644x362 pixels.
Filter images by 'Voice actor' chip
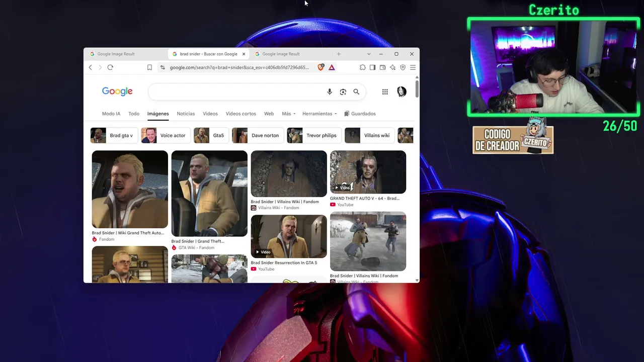pos(165,135)
